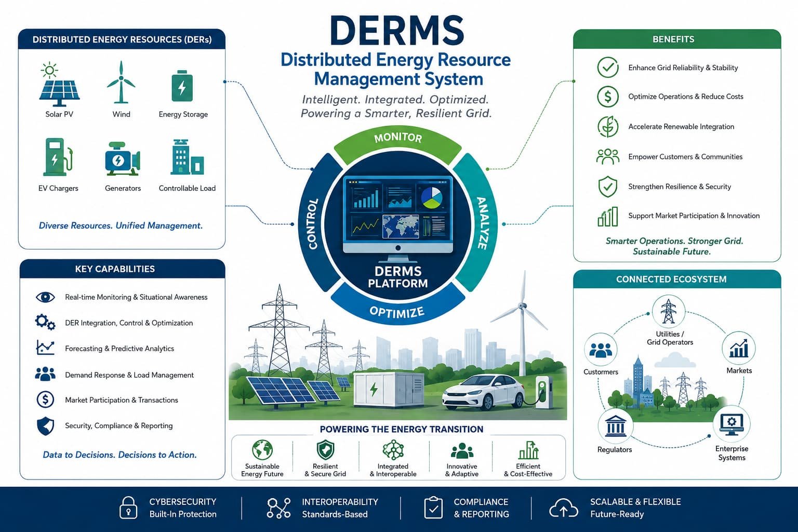Click the large white wind turbine in the illustration
This screenshot has width=798, height=532.
522,322
